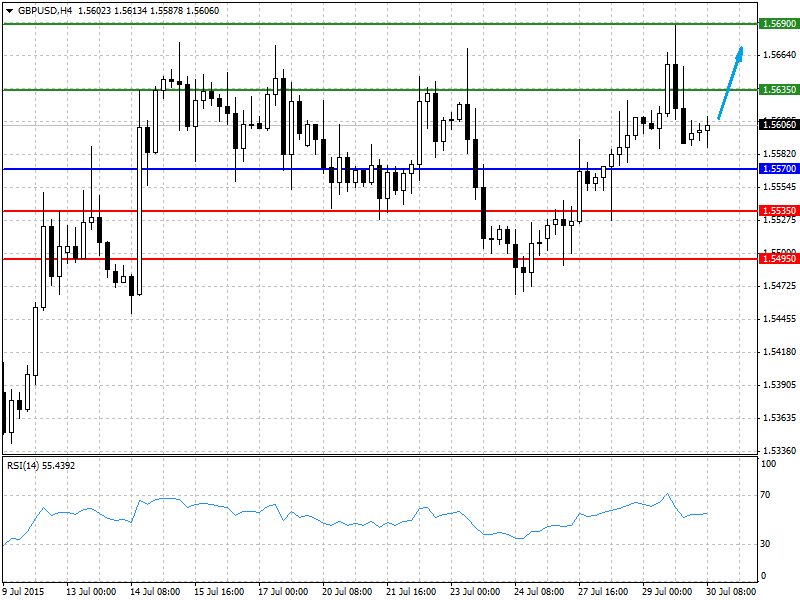The width and height of the screenshot is (800, 600).
Task: Click the black 1.56060 current price tag
Action: [x=778, y=124]
